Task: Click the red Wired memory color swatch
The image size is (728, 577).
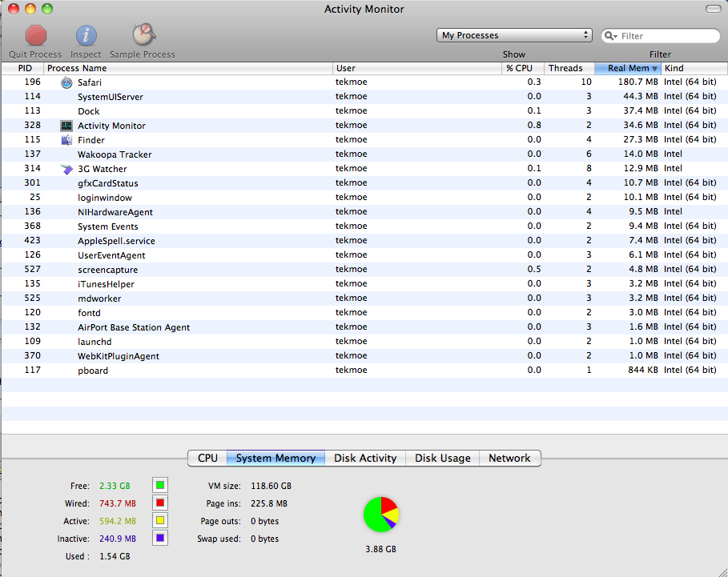Action: (x=160, y=503)
